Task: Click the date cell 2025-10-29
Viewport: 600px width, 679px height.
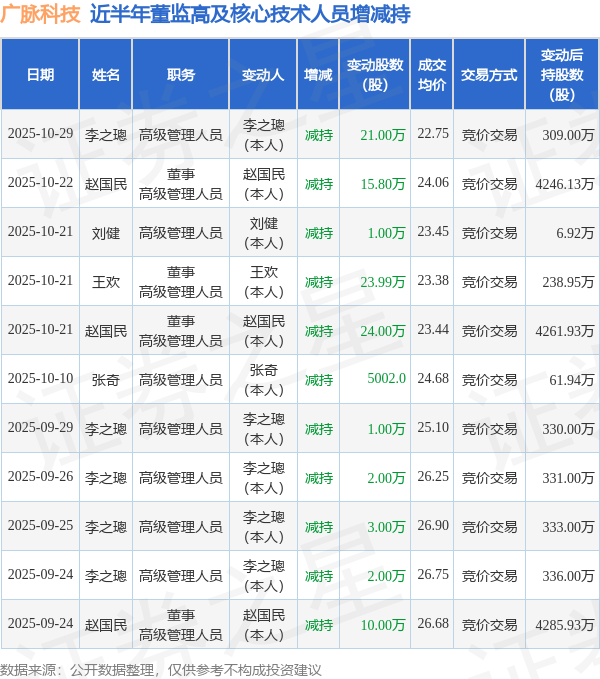Action: click(x=40, y=133)
